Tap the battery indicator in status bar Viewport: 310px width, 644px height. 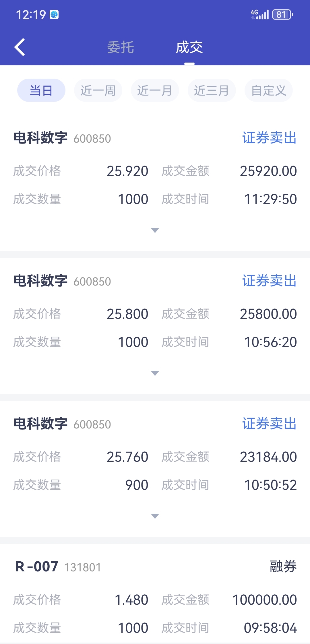[x=282, y=14]
